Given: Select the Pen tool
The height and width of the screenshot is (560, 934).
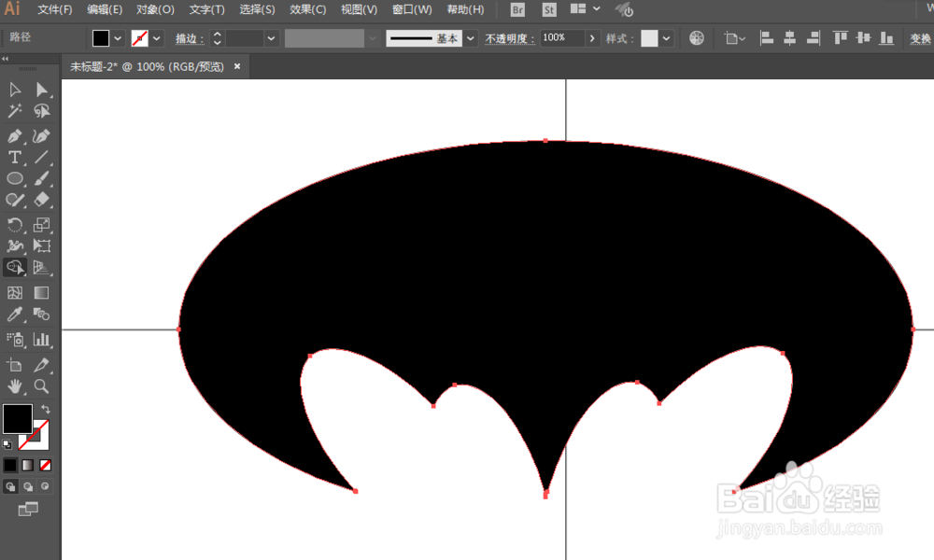Looking at the screenshot, I should pyautogui.click(x=15, y=136).
